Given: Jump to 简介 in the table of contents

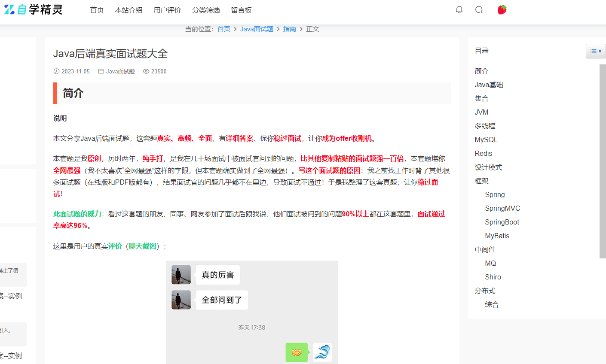Looking at the screenshot, I should coord(481,71).
